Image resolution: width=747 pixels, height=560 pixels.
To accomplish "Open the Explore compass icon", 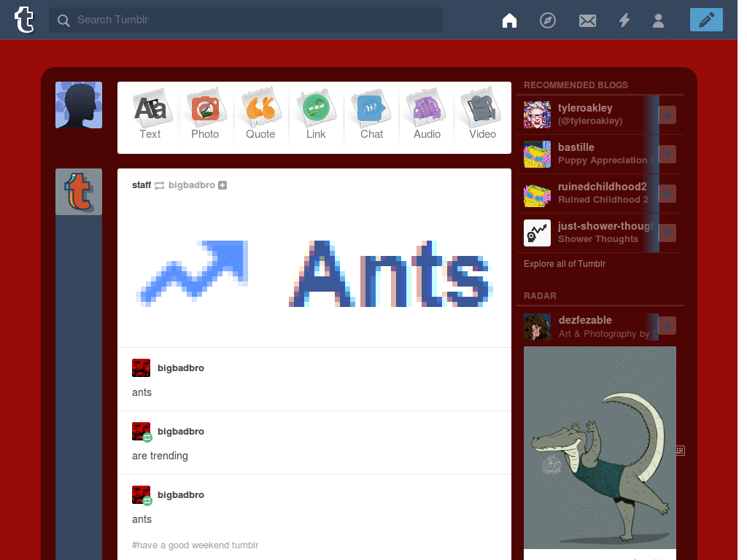I will coord(547,20).
